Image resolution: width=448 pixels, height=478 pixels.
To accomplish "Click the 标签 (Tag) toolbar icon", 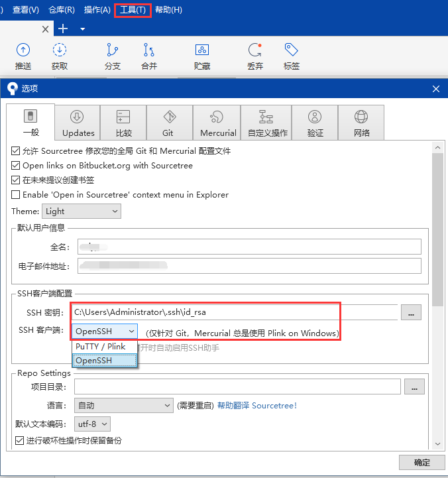I will pos(292,56).
